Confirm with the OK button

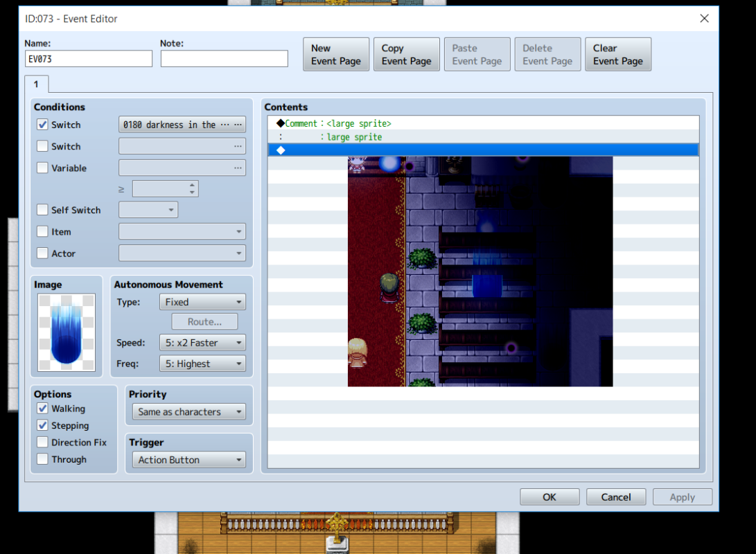pos(550,497)
